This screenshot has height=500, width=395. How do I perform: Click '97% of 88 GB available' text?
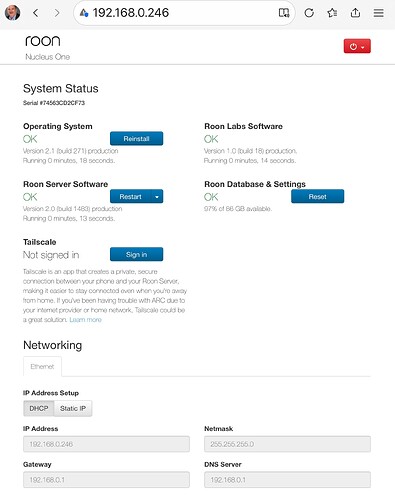click(x=238, y=209)
